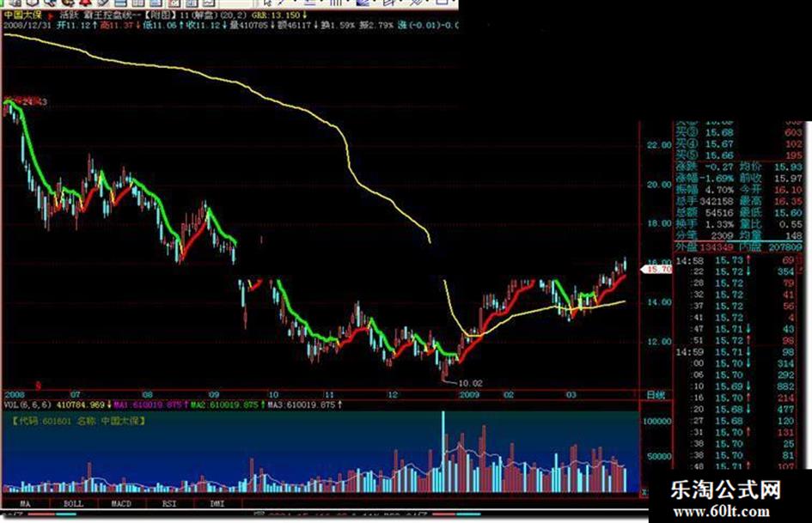Click the 霸王控盘线 indicator title

click(x=107, y=15)
